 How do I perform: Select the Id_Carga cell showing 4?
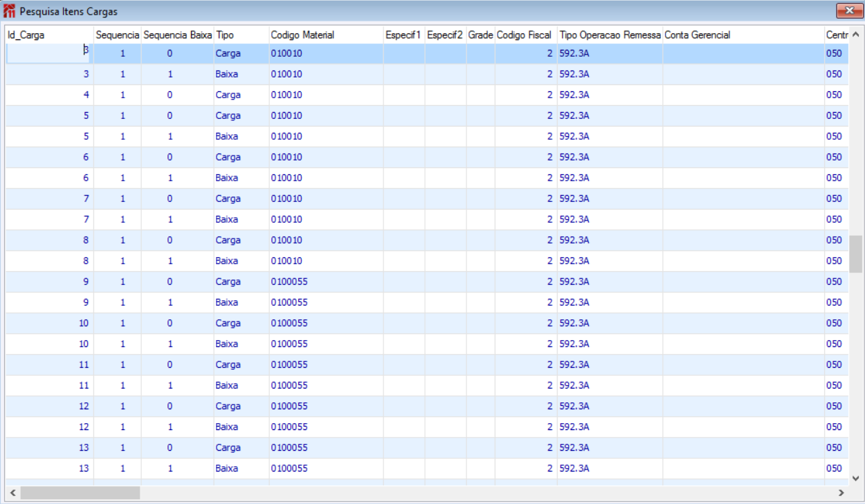49,95
